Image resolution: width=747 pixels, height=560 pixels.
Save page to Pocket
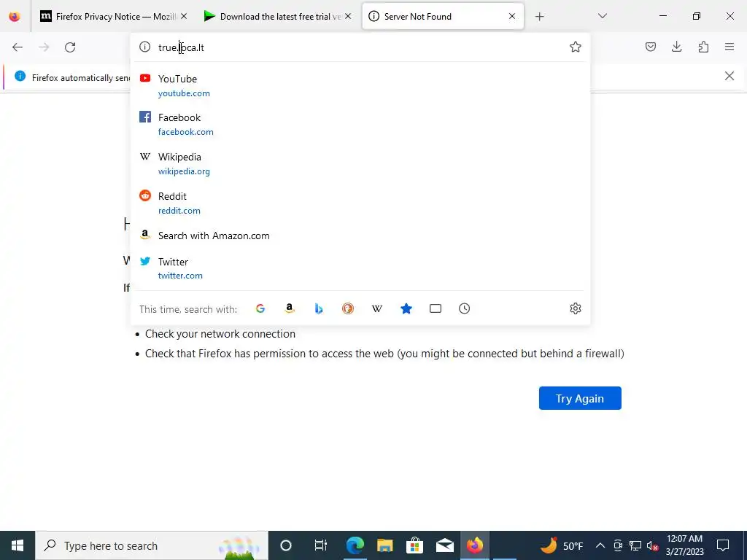650,47
